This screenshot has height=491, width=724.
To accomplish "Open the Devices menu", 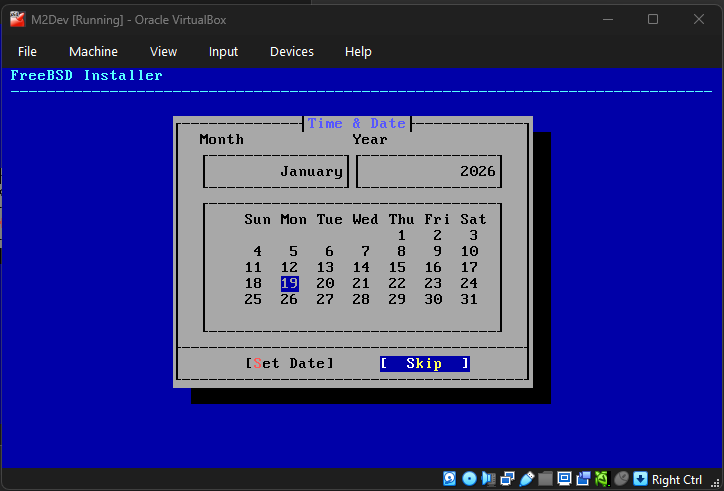I will tap(291, 51).
